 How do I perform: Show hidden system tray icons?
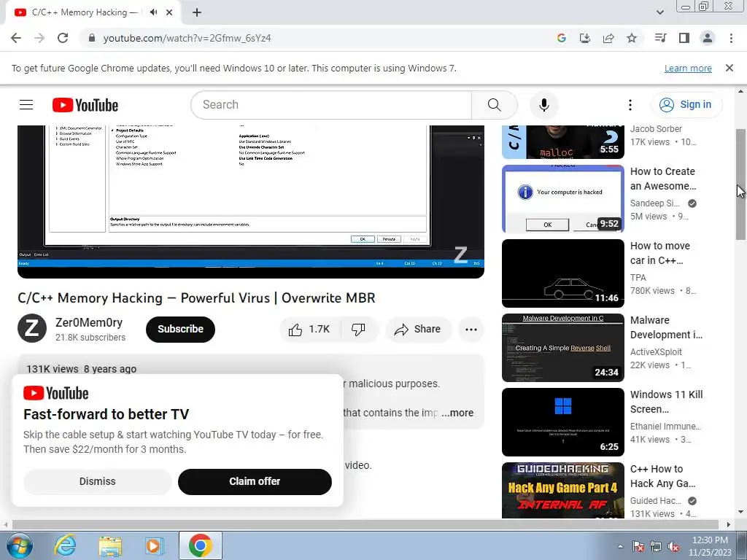(x=620, y=546)
